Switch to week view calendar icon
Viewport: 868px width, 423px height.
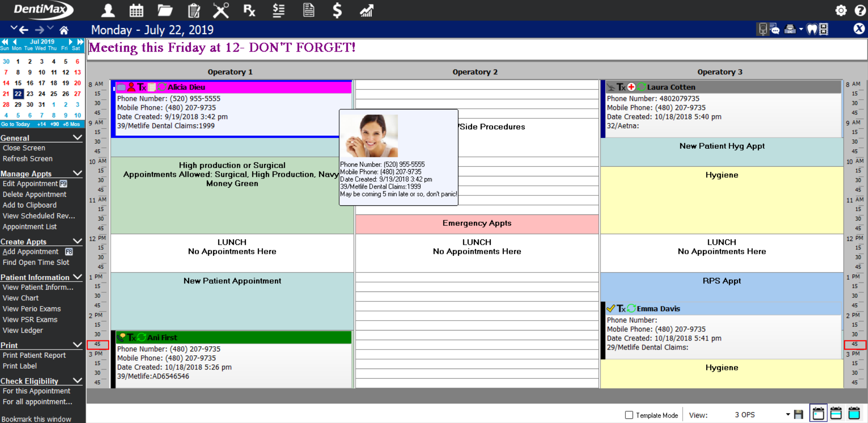836,413
